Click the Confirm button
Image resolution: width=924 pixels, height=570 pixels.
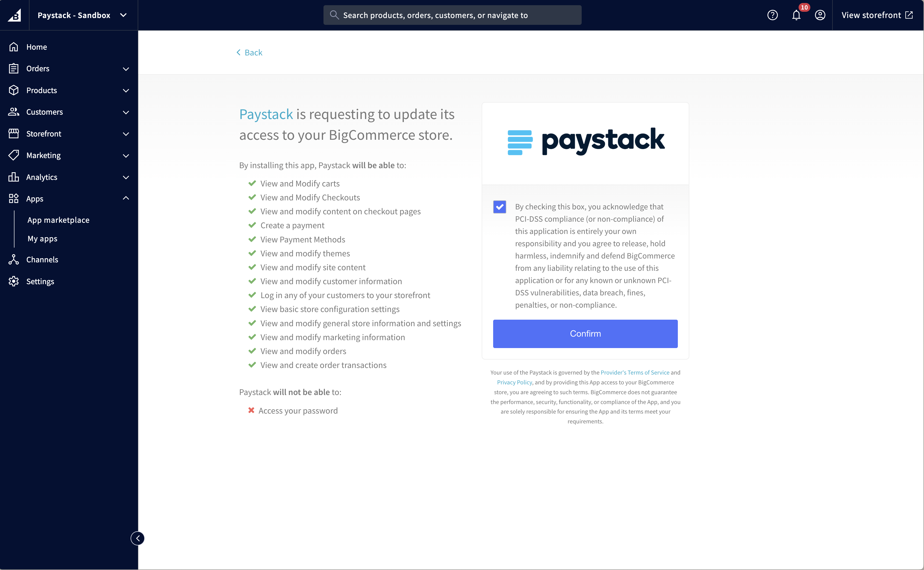click(585, 334)
